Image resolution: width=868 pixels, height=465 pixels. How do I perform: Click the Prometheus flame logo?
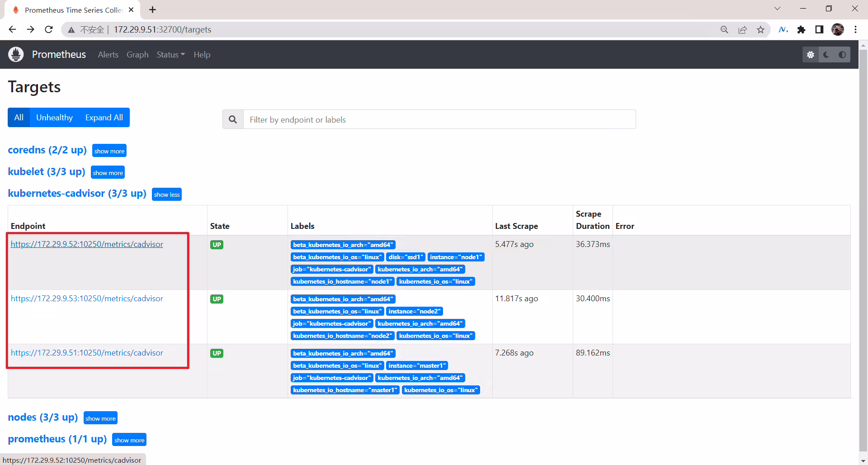click(x=16, y=54)
